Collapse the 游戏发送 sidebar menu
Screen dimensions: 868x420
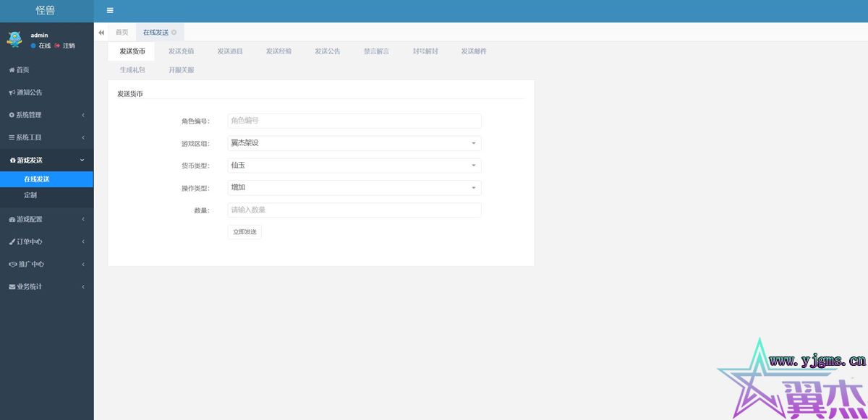[x=46, y=160]
